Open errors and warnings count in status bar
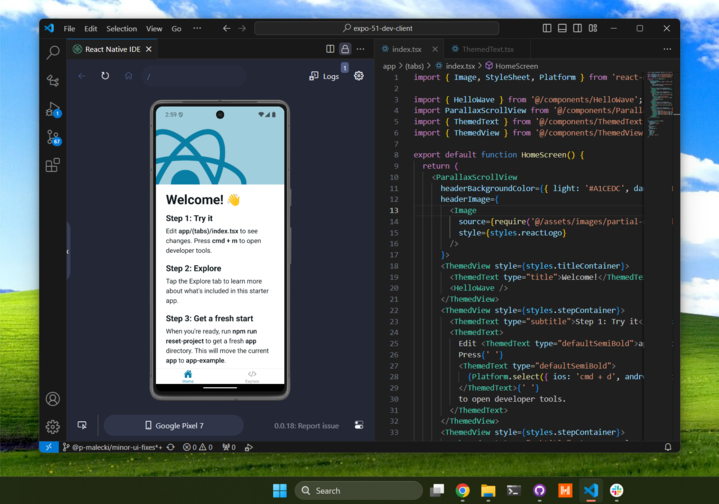 (x=198, y=447)
